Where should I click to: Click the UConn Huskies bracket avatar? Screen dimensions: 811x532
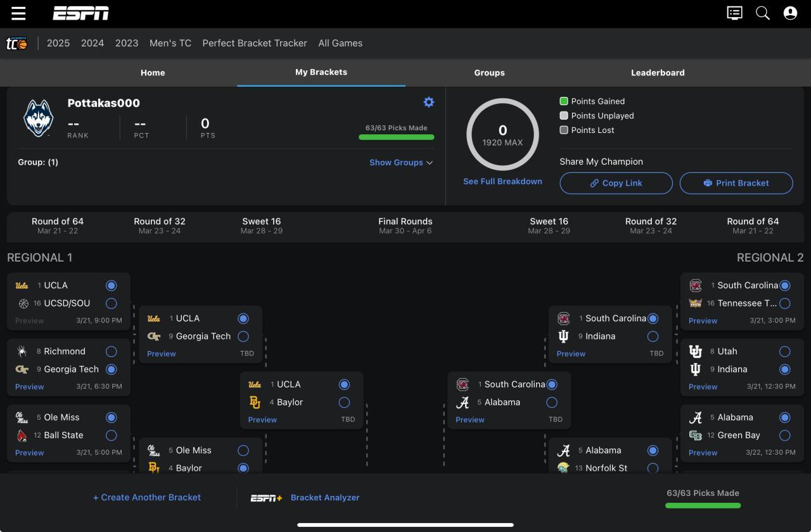(39, 118)
